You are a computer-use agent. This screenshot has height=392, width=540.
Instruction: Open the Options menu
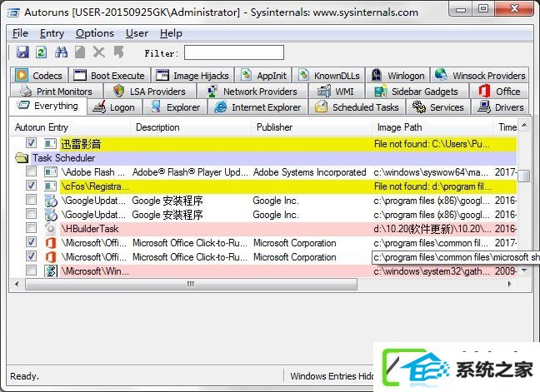95,33
